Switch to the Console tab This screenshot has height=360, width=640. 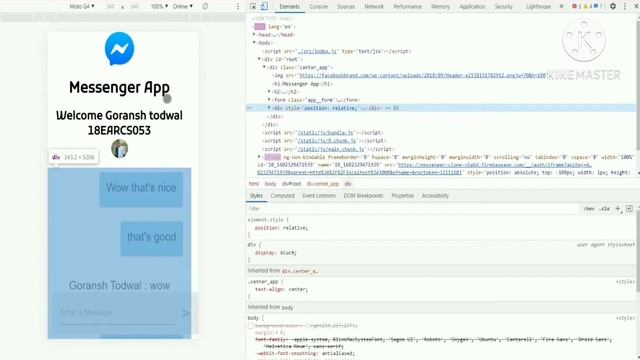[x=318, y=7]
